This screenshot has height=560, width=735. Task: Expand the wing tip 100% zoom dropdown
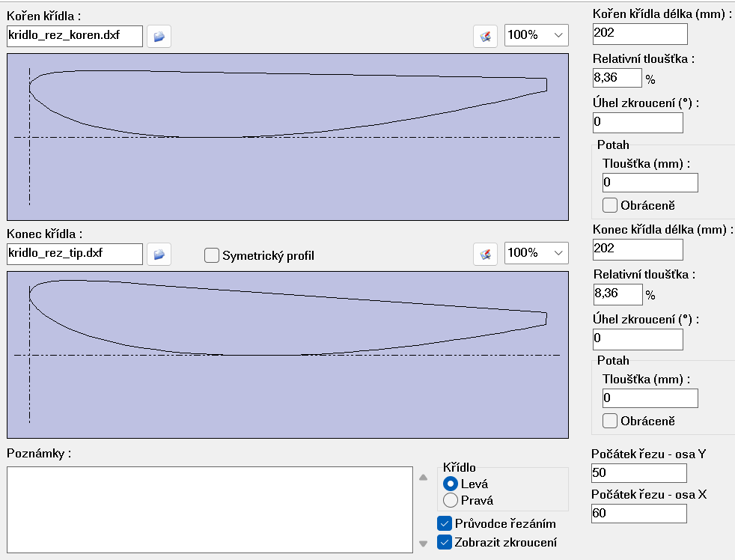coord(536,253)
